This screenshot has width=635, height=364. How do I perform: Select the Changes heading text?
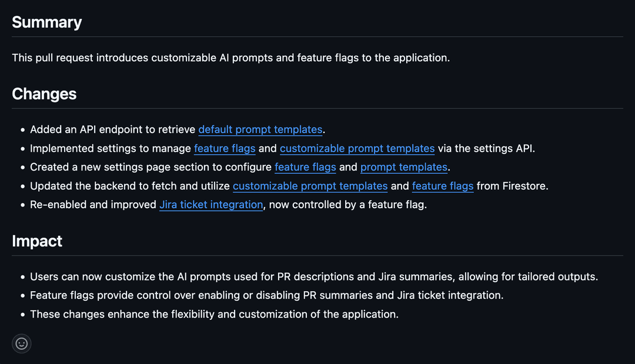pos(44,93)
